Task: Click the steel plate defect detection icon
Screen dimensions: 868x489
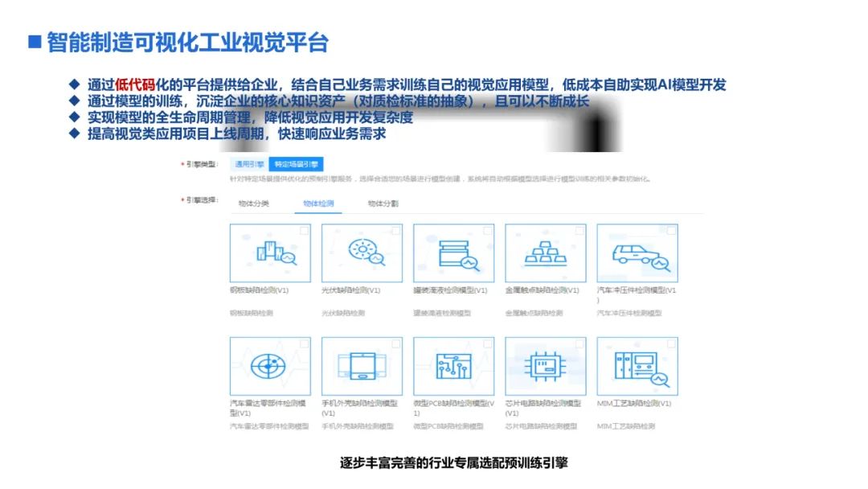Action: click(x=276, y=253)
